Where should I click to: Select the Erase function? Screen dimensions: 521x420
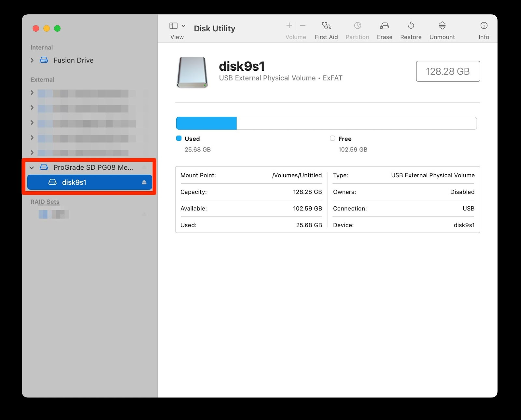[x=384, y=29]
